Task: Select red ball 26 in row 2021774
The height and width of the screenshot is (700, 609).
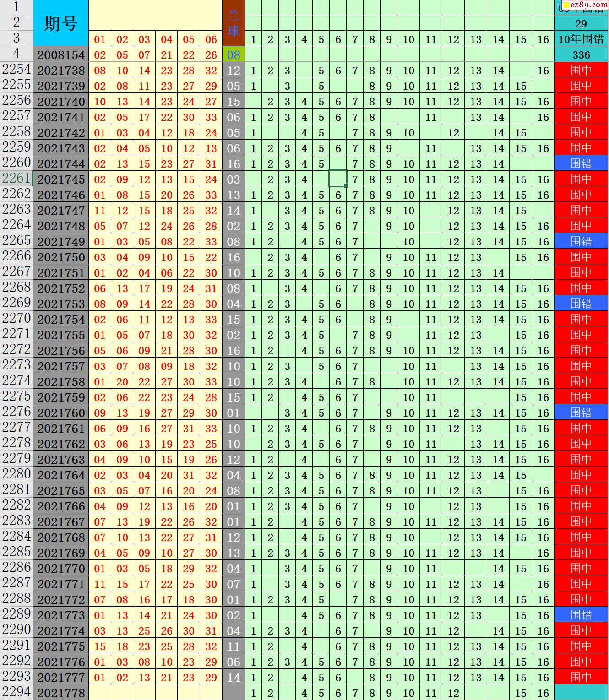Action: (167, 630)
